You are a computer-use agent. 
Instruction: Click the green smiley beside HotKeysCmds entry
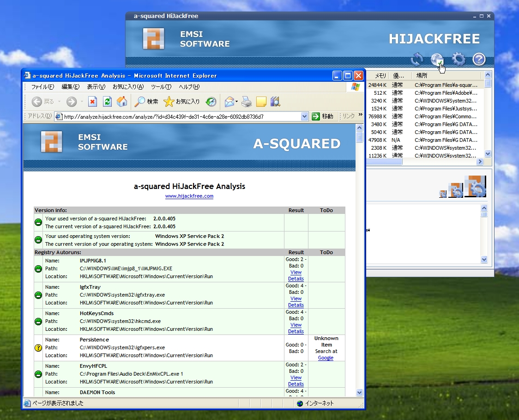[38, 321]
